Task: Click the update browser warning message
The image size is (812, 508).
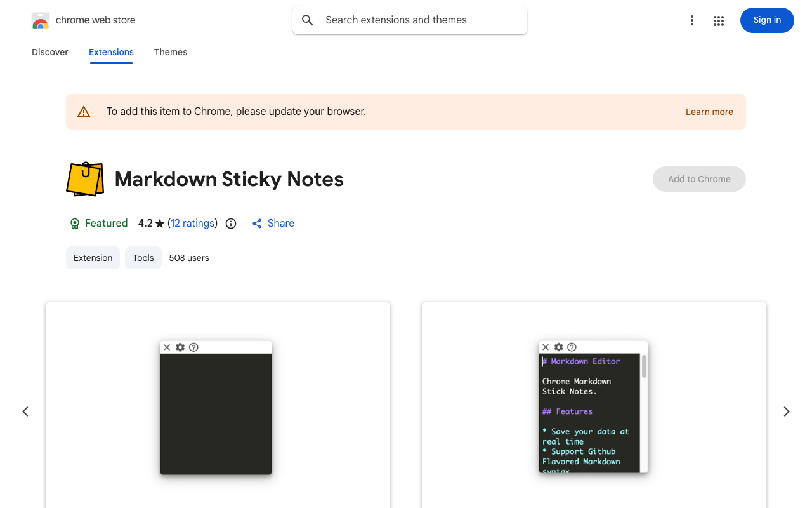Action: tap(236, 112)
